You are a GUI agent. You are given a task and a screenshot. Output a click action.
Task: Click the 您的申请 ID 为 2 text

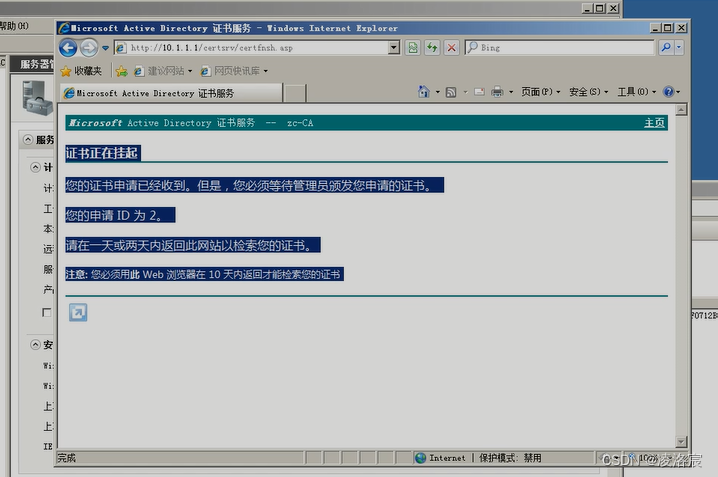coord(114,215)
